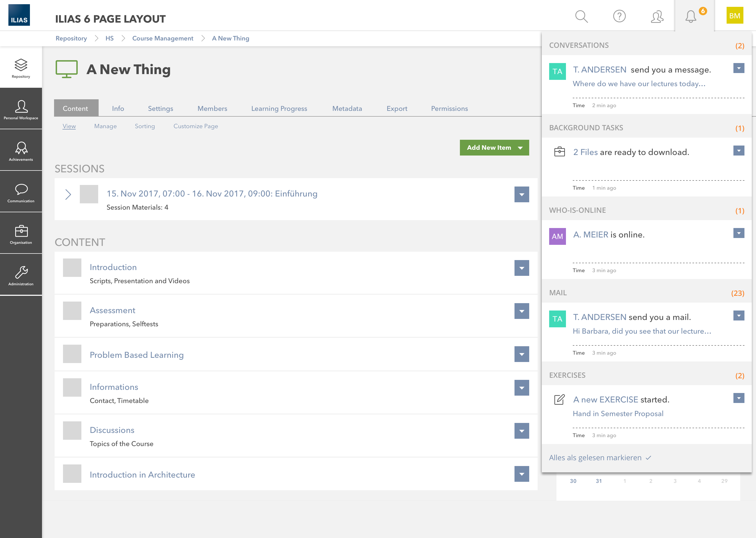Screen dimensions: 756x538
Task: Open Repository in the sidebar
Action: [21, 68]
